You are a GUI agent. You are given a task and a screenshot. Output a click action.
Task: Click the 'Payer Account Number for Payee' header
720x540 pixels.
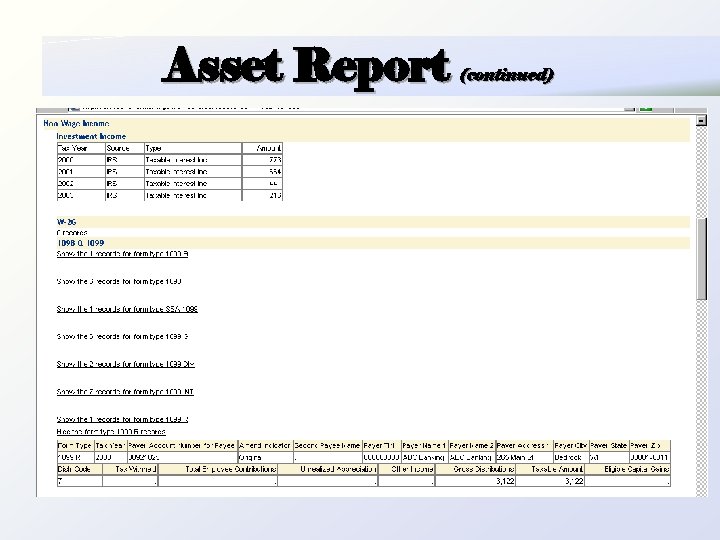click(182, 445)
